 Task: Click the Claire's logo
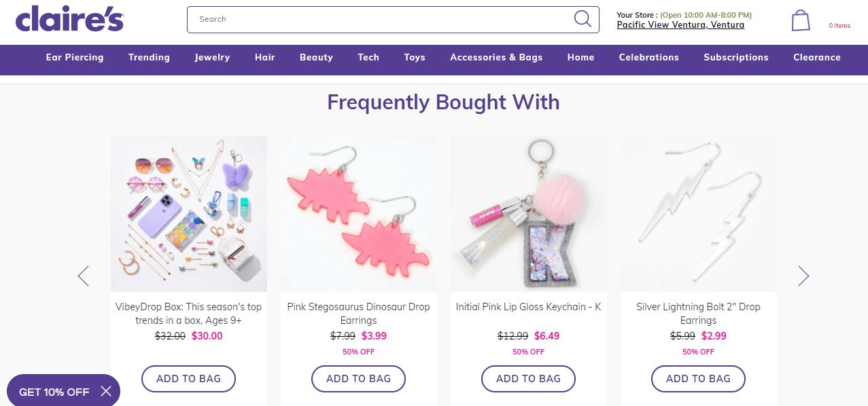69,19
